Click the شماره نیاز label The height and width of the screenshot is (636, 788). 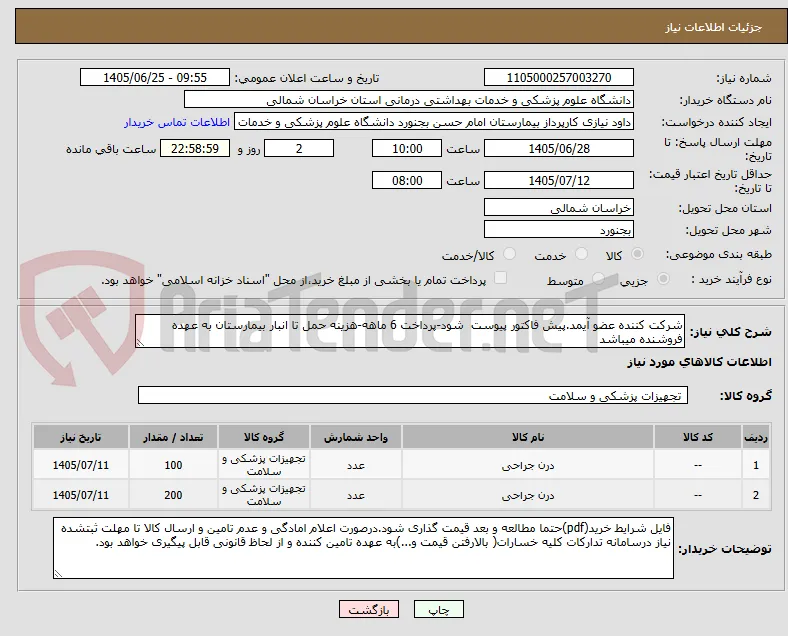[744, 78]
